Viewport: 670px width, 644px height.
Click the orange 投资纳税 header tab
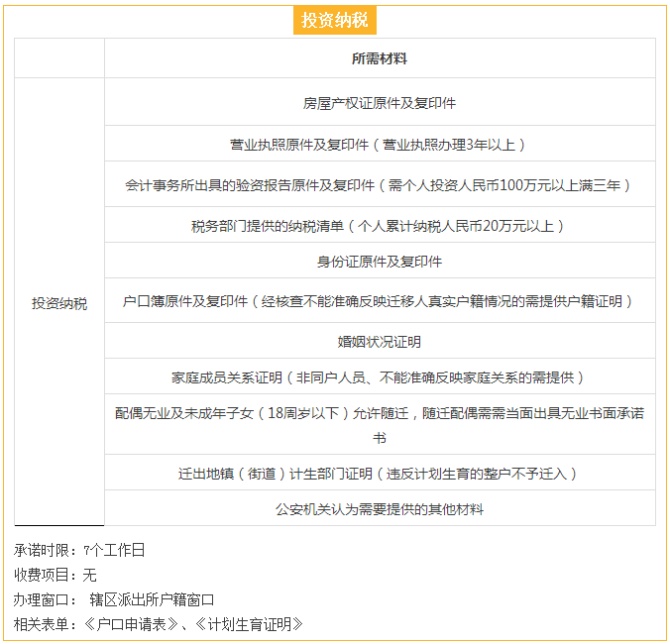coord(335,20)
